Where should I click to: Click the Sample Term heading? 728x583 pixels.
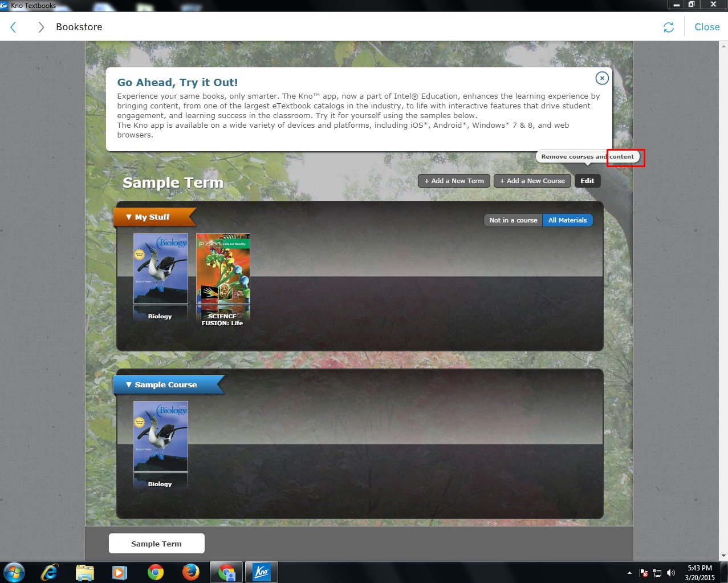[173, 183]
